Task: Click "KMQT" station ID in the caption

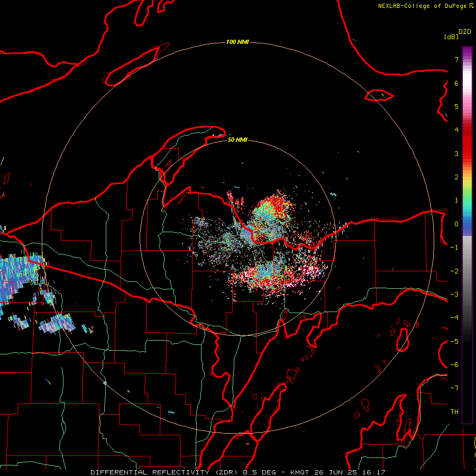Action: (x=300, y=472)
